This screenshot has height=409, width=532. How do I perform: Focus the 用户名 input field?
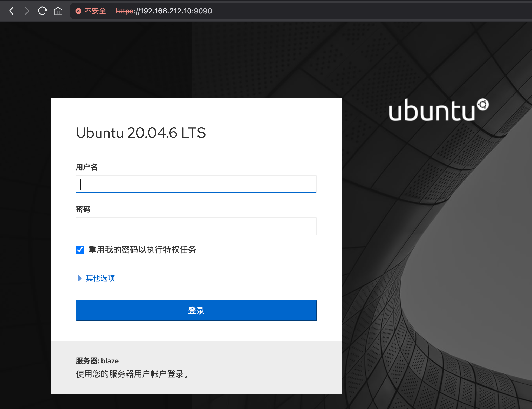pos(196,184)
